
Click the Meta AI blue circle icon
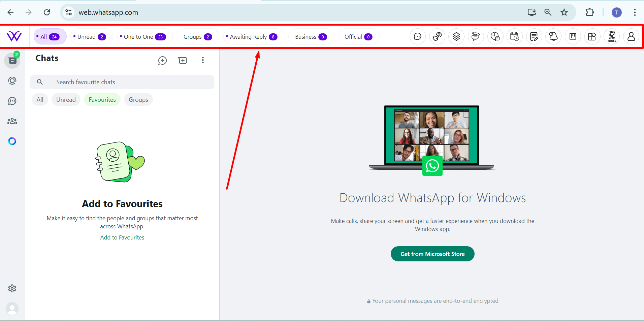[x=12, y=141]
